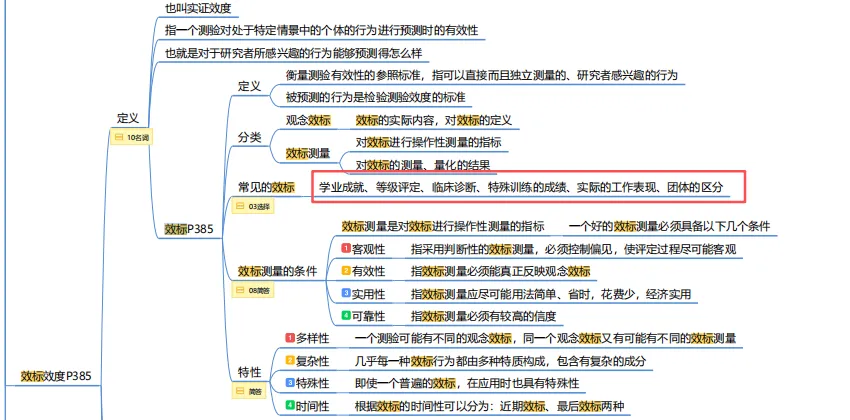
Task: Select the 常见的效标 node
Action: [x=266, y=188]
